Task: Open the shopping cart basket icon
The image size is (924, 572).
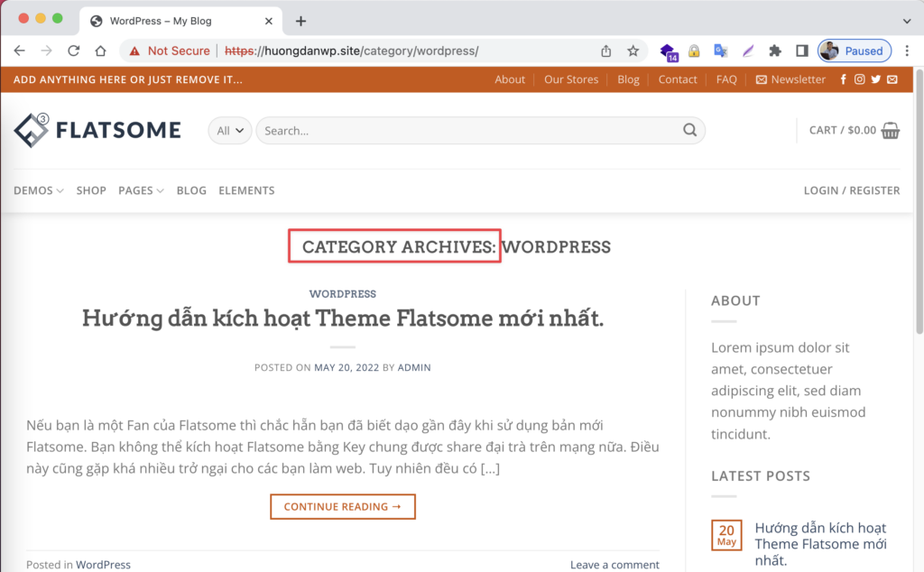Action: pos(891,130)
